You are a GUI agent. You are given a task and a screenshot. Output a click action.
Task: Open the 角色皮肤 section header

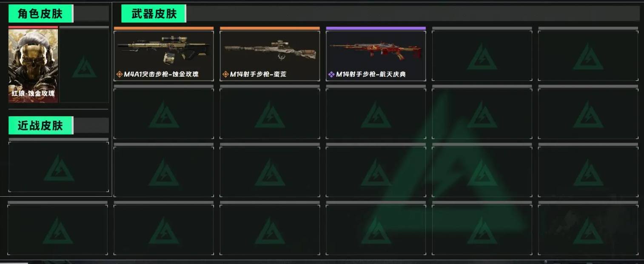click(41, 14)
